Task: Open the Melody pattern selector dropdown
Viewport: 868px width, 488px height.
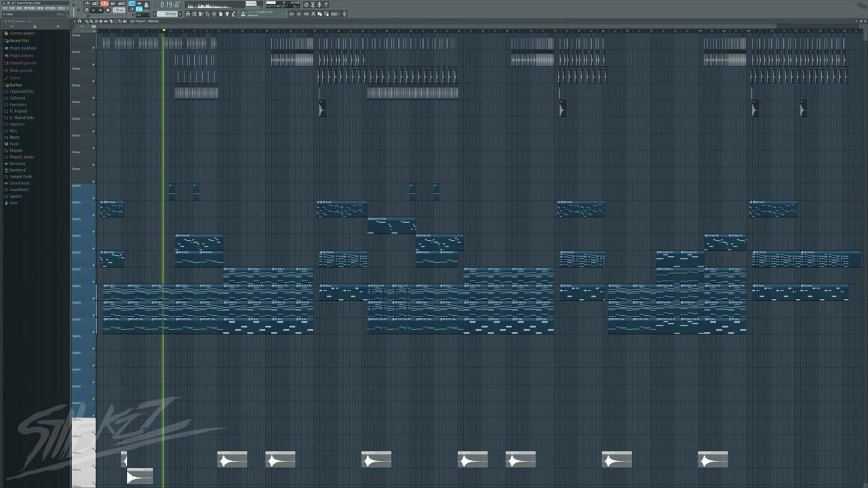Action: click(167, 14)
